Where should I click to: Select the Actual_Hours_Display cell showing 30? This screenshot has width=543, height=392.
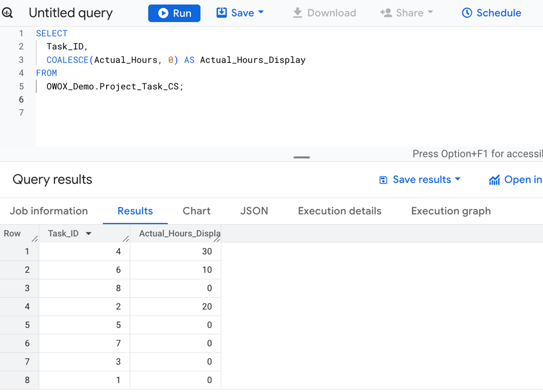pyautogui.click(x=176, y=252)
